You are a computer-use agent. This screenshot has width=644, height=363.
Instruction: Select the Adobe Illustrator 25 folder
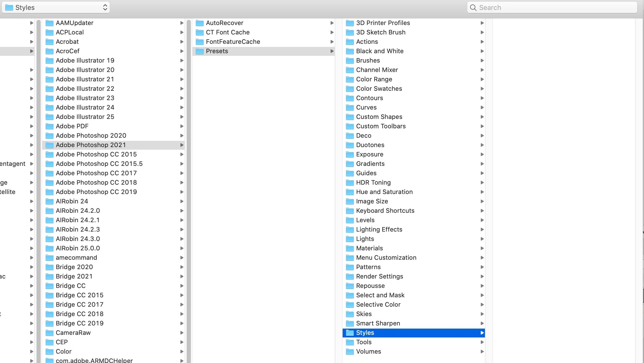(85, 117)
